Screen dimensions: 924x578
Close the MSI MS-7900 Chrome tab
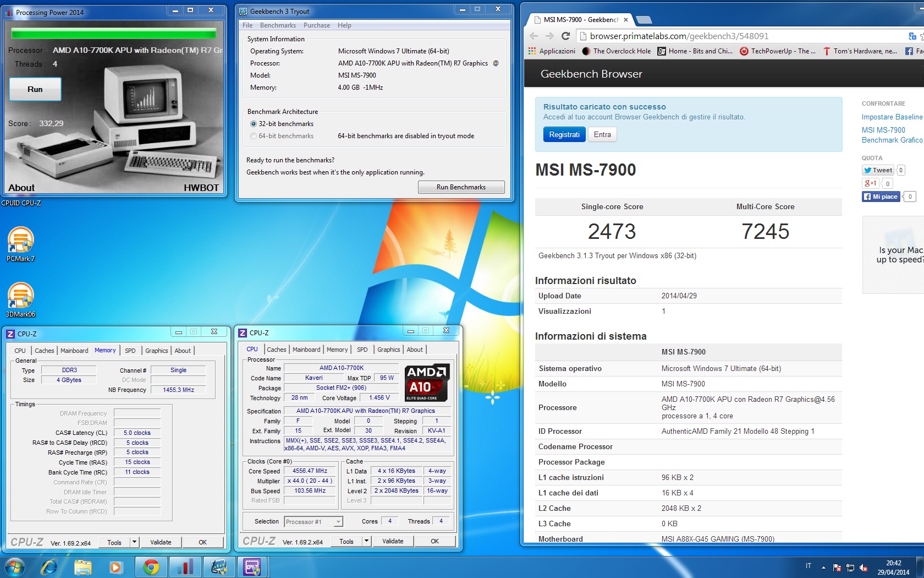626,20
